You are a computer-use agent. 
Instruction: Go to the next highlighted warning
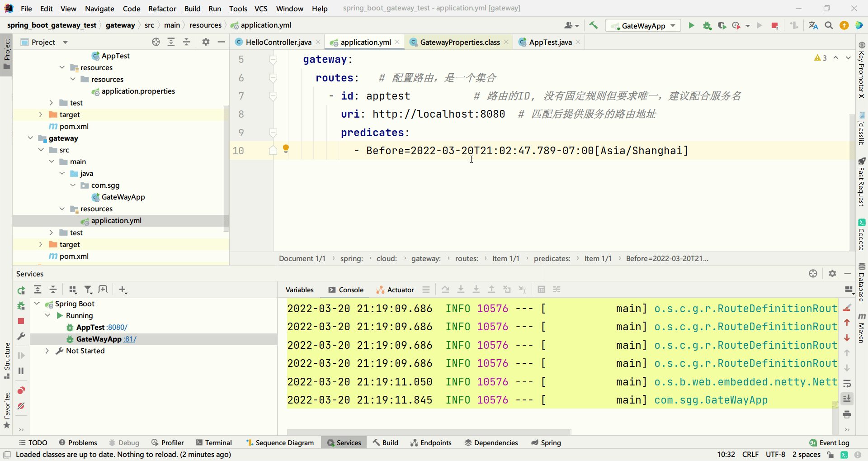(x=848, y=58)
